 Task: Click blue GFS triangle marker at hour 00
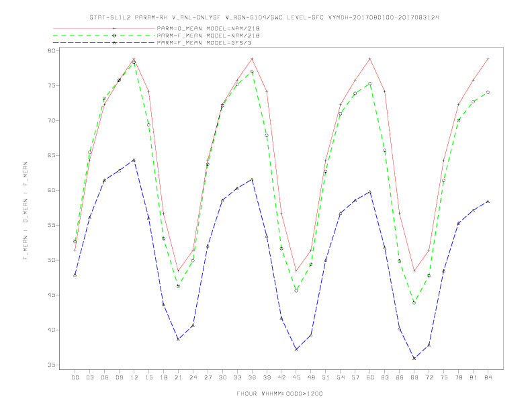[x=75, y=275]
